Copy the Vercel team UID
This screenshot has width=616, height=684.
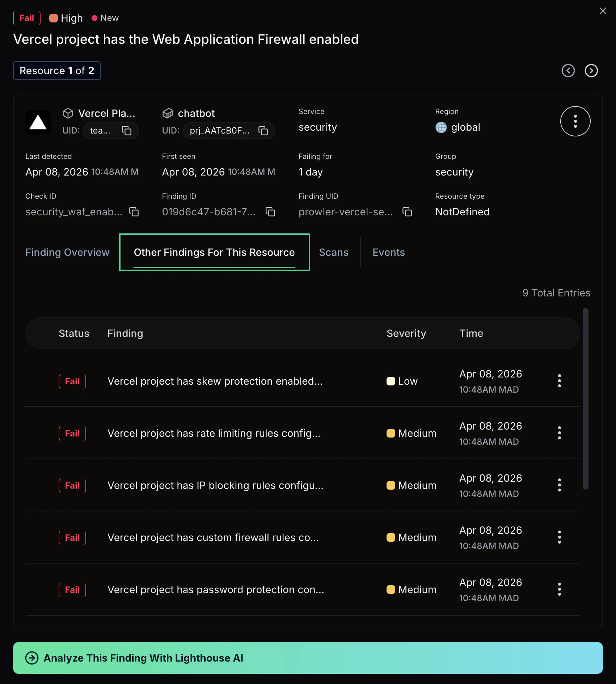(126, 131)
